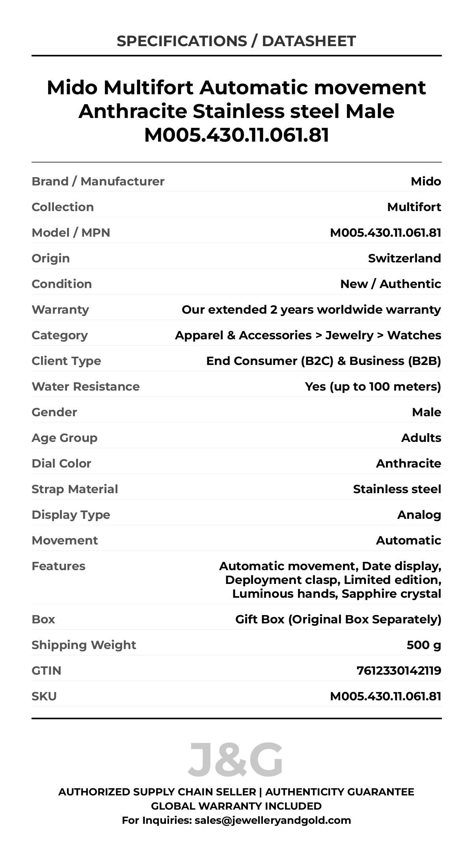Click the Shipping Weight value 500 g

click(424, 645)
